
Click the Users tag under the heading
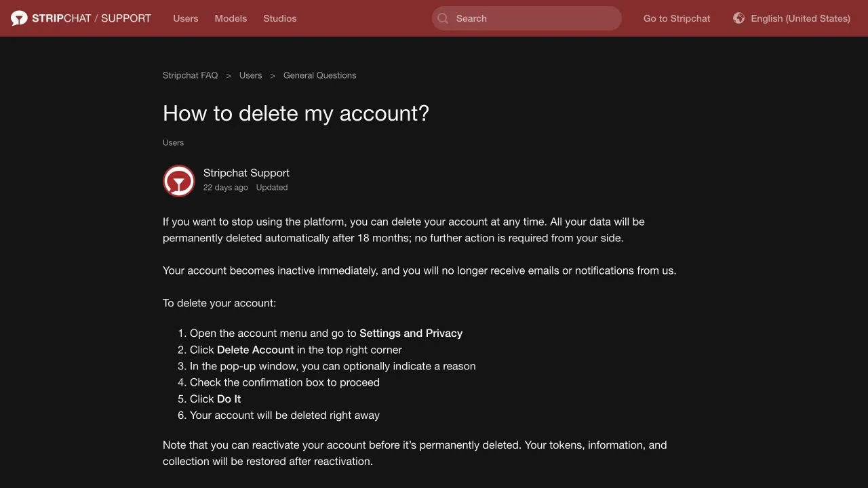tap(174, 143)
